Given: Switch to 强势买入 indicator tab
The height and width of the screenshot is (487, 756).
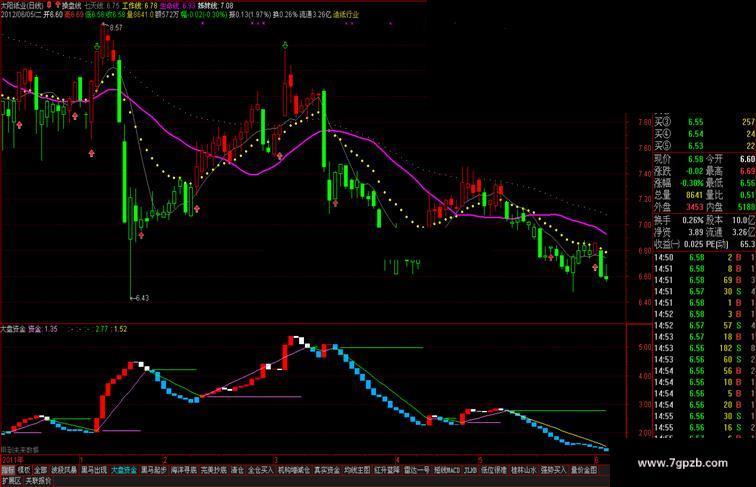Looking at the screenshot, I should click(x=554, y=470).
